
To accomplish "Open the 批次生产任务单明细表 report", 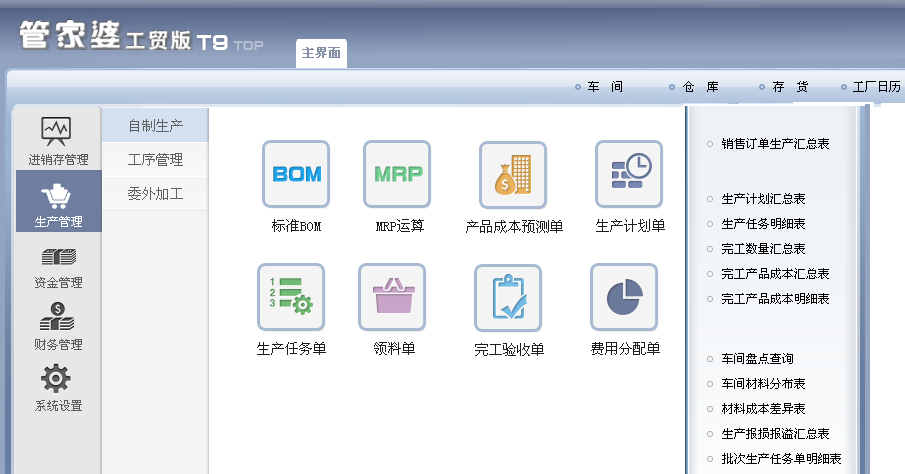I will 781,459.
